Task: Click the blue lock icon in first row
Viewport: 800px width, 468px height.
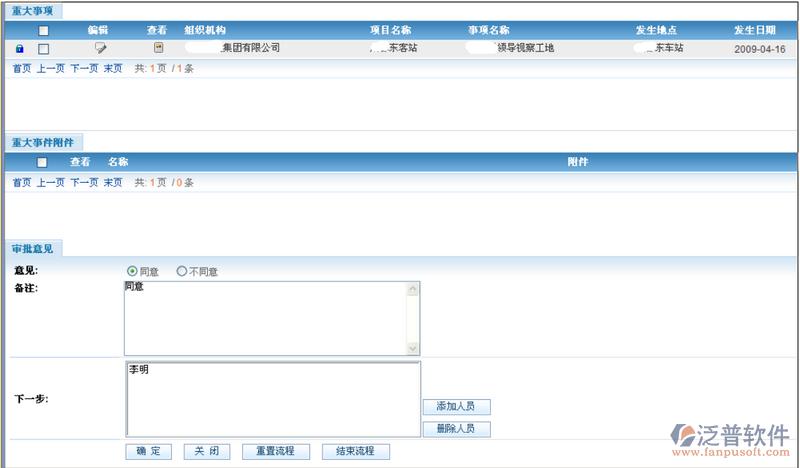Action: coord(20,48)
